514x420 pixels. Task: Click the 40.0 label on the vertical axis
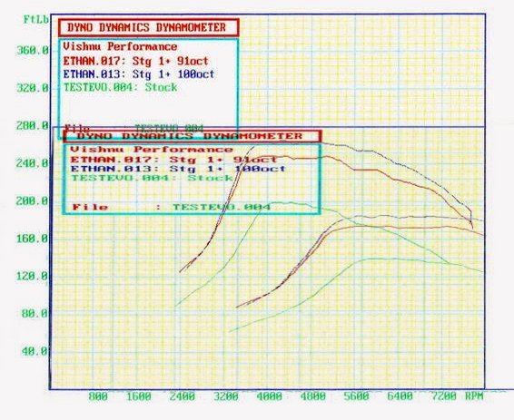(x=35, y=352)
